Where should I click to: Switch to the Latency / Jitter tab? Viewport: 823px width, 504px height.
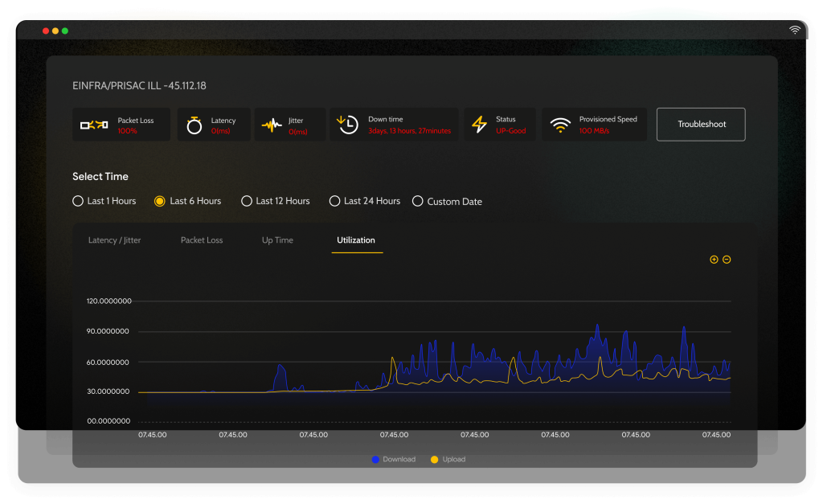tap(114, 240)
